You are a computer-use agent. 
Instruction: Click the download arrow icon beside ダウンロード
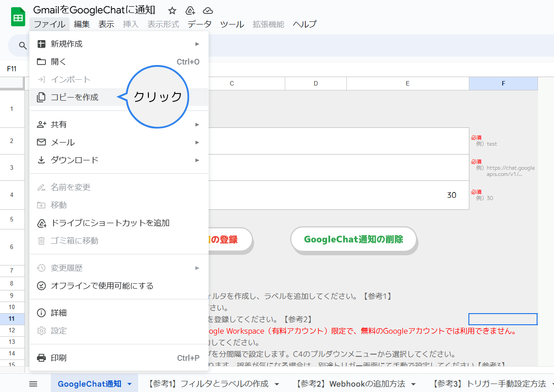[41, 160]
